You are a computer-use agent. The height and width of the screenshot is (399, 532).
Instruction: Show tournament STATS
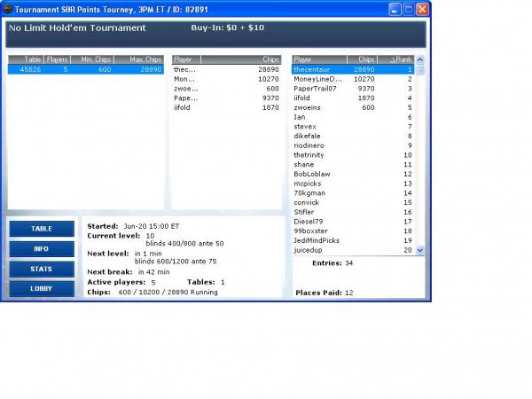[x=42, y=269]
